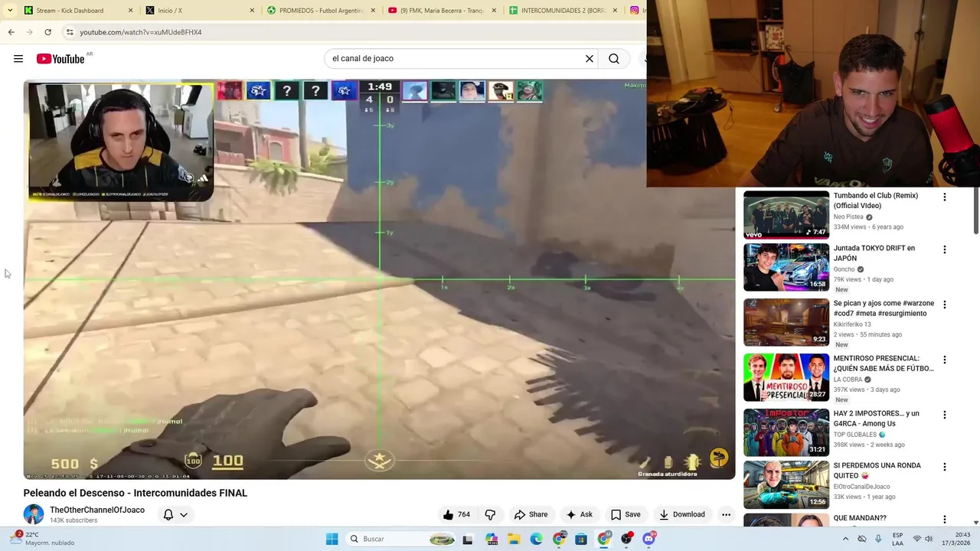
Task: Show hidden system tray icons chevron
Action: pyautogui.click(x=845, y=539)
